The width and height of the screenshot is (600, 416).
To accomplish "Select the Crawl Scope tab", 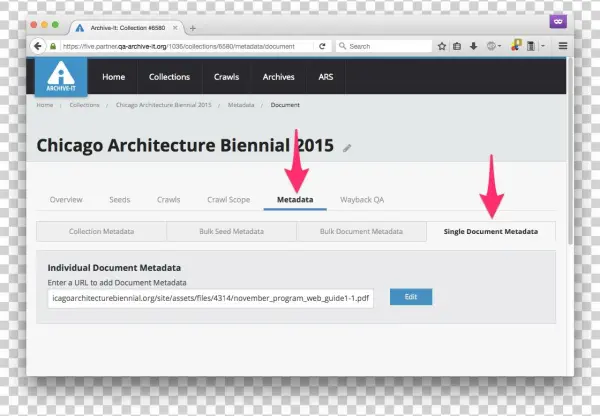I will 228,200.
